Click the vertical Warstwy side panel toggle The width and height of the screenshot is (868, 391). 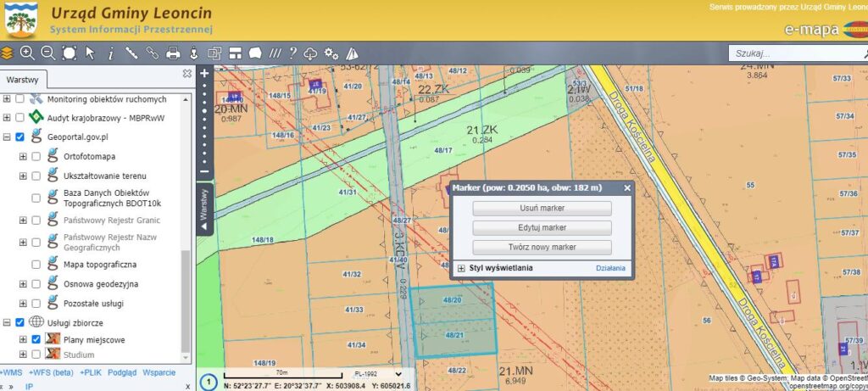204,209
